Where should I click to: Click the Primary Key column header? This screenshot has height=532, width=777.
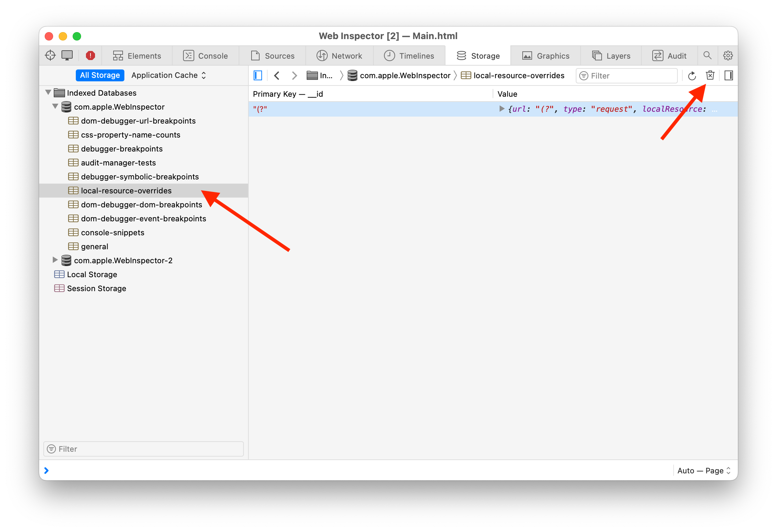point(371,94)
